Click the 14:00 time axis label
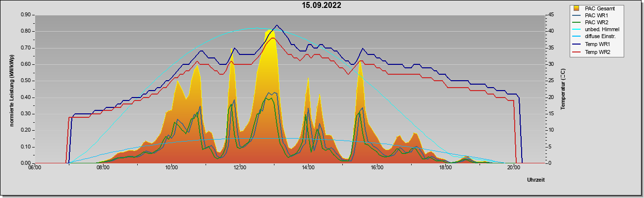 coord(308,167)
